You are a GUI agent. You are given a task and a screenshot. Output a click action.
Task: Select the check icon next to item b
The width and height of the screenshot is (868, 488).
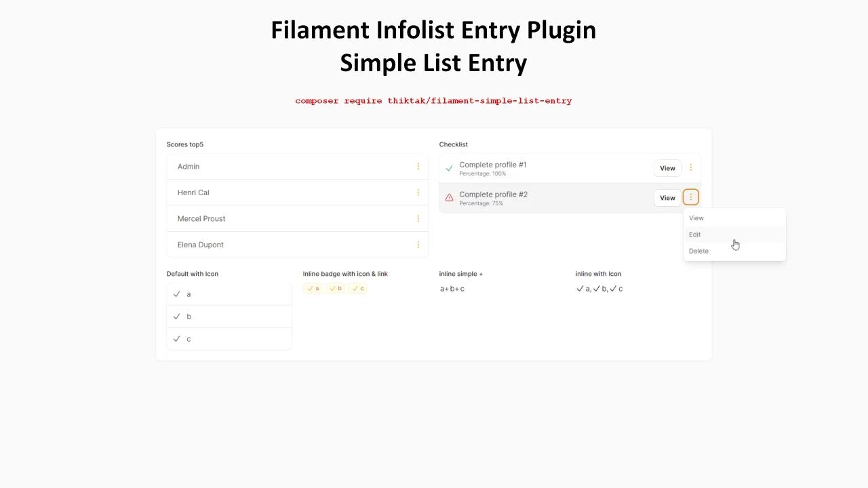coord(177,316)
